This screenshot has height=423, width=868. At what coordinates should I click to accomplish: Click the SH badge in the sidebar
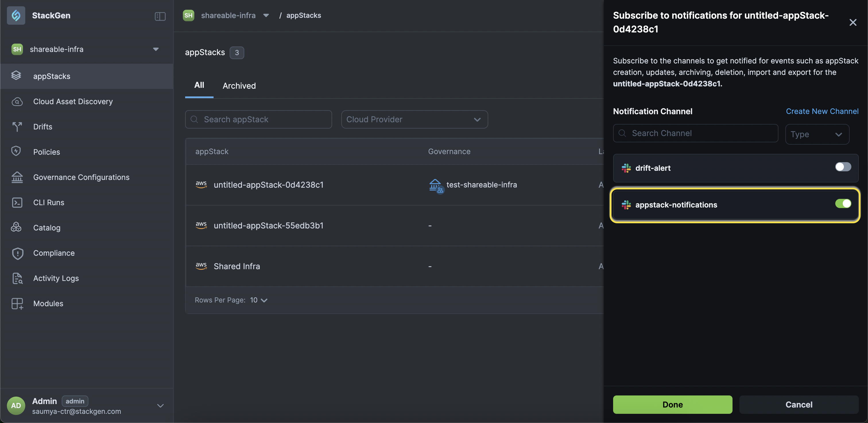(17, 49)
